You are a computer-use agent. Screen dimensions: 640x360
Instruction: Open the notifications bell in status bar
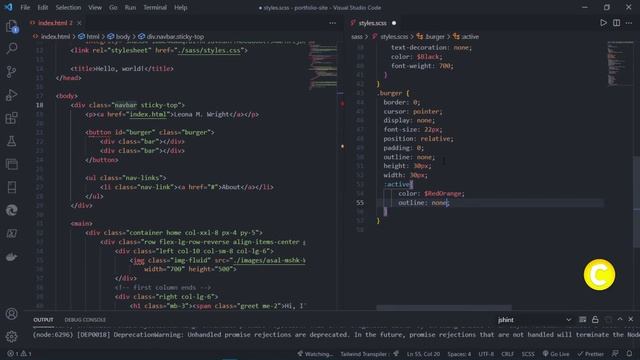click(629, 354)
